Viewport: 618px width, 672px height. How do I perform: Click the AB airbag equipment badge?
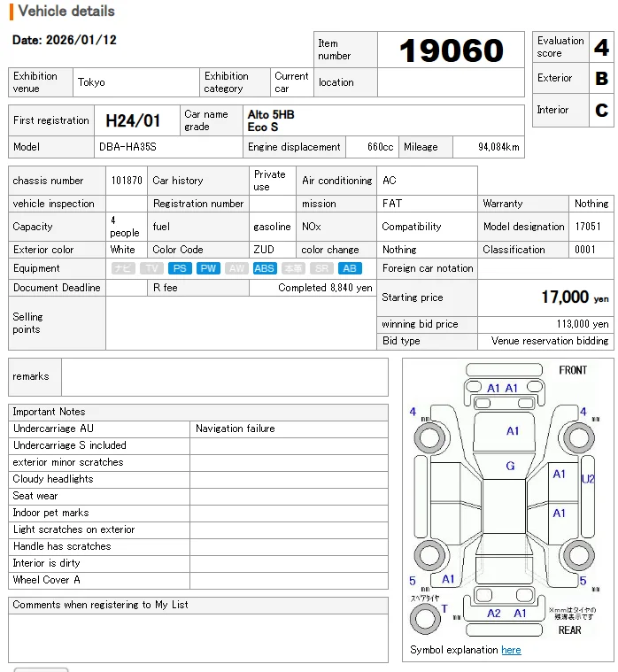tap(350, 268)
